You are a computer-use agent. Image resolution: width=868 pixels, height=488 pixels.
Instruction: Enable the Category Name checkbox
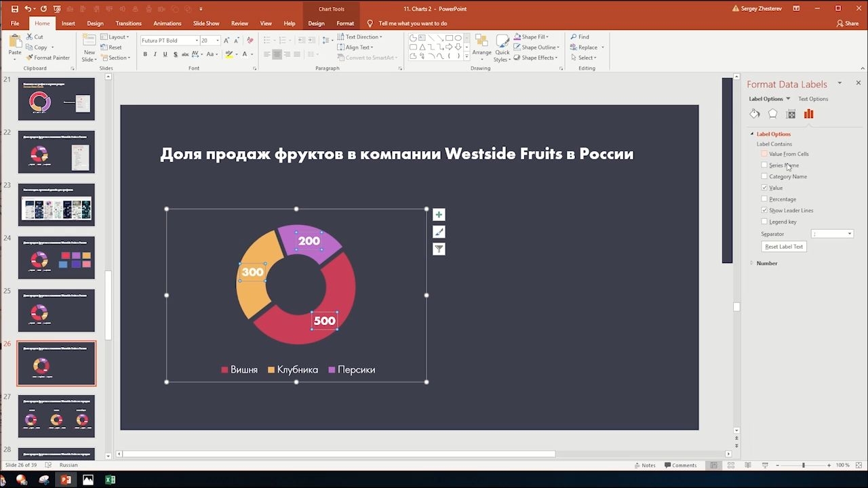764,176
